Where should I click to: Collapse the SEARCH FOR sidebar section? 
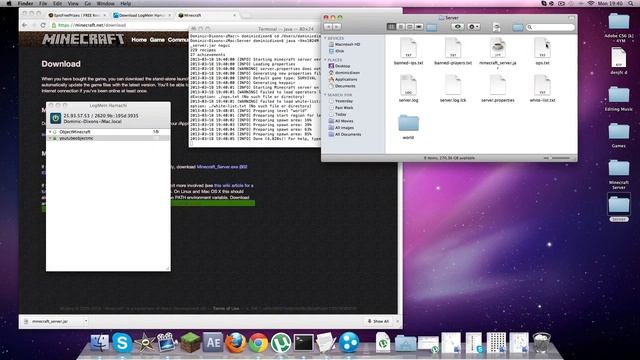coord(326,95)
